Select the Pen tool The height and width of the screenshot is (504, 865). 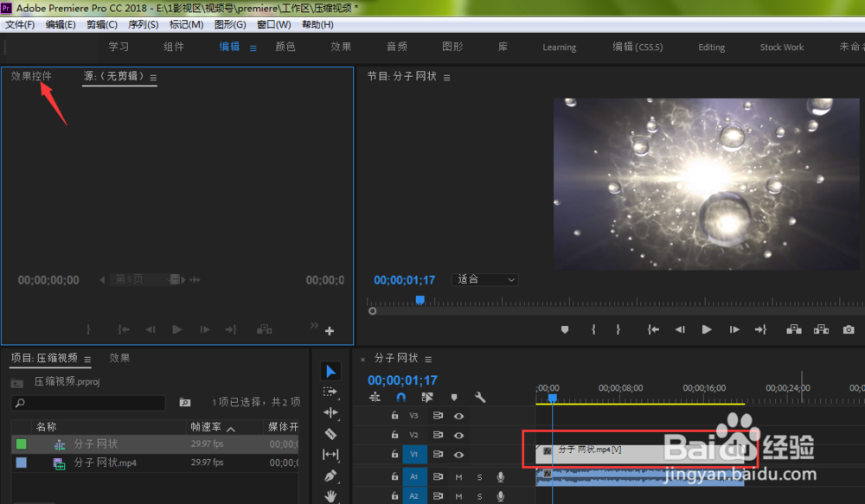330,475
